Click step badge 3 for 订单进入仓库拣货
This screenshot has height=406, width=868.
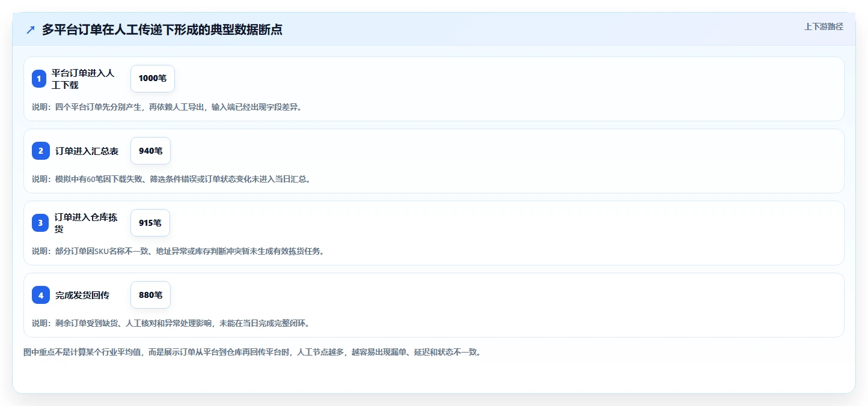click(41, 223)
